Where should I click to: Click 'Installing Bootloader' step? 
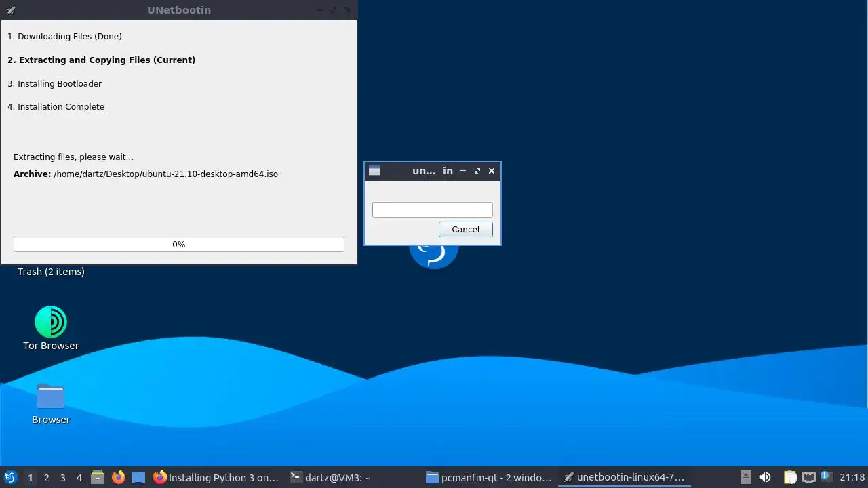click(x=54, y=83)
